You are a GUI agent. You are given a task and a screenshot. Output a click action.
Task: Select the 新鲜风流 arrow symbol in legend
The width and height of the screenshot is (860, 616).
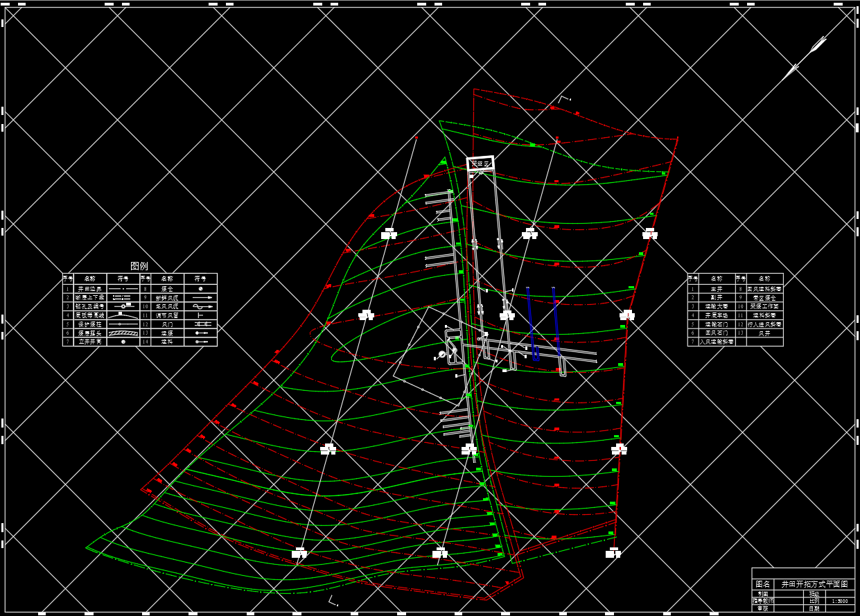pos(201,297)
